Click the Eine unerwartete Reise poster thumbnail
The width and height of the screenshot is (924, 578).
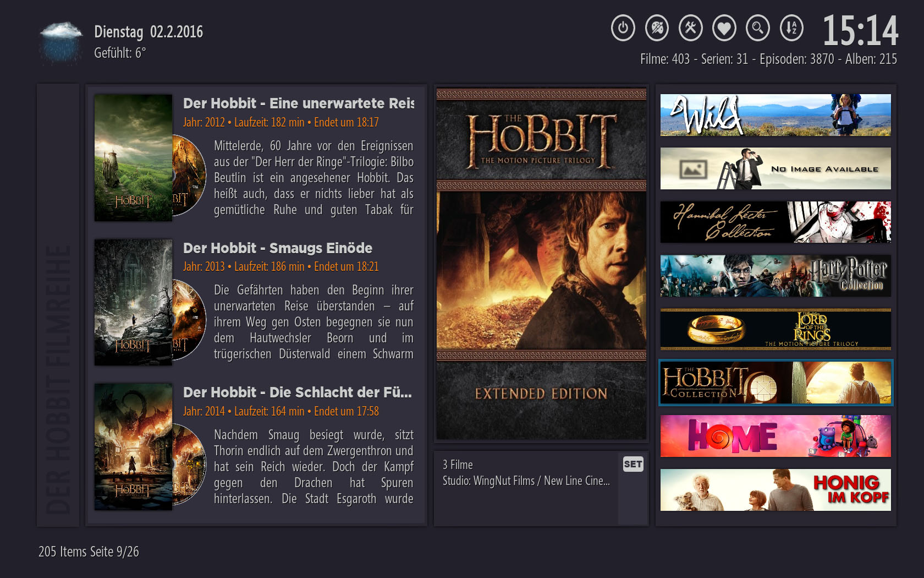click(x=134, y=158)
